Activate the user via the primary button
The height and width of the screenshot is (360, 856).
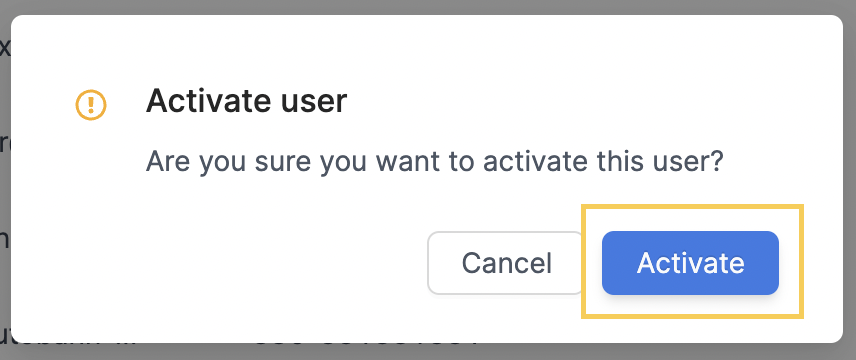[690, 263]
